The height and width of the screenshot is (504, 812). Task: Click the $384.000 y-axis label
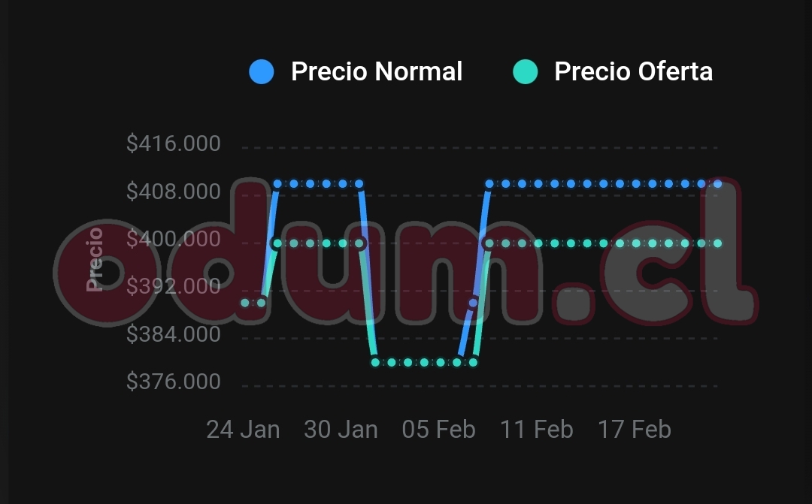pyautogui.click(x=174, y=333)
